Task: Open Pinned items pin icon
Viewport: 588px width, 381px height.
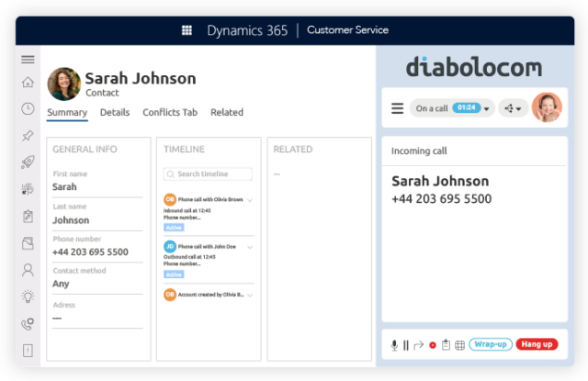Action: (28, 136)
